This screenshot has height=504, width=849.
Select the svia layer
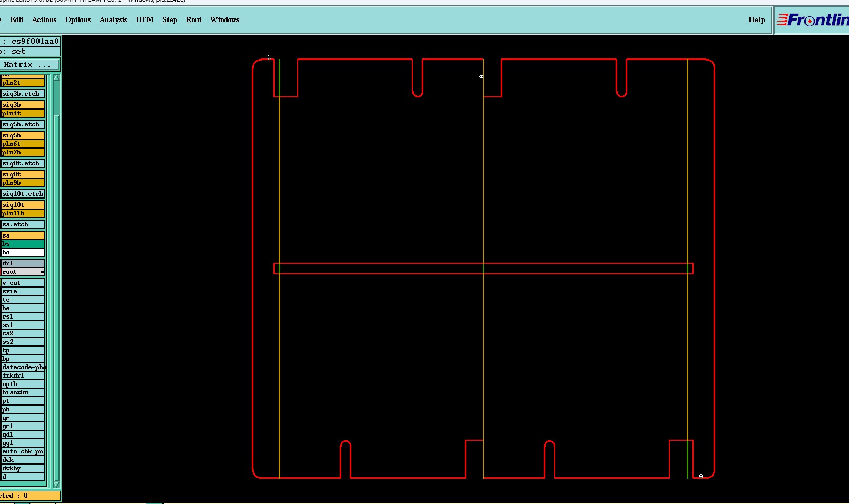pos(23,291)
